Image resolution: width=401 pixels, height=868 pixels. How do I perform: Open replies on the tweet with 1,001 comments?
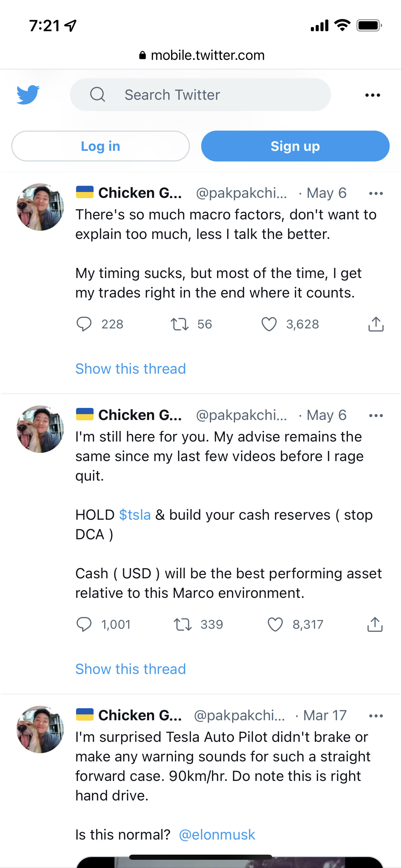[x=84, y=624]
